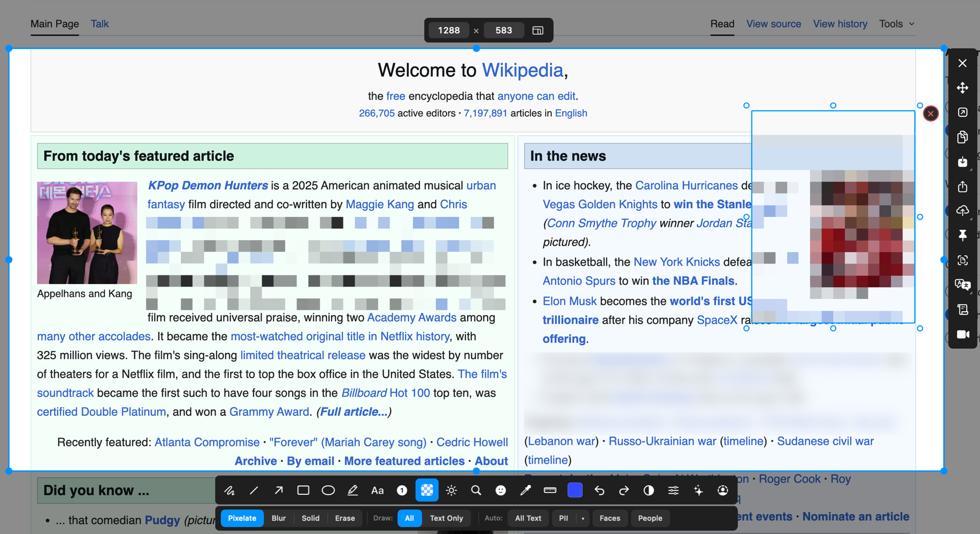Open capture in external window icon
Viewport: 980px width, 534px height.
[x=962, y=112]
